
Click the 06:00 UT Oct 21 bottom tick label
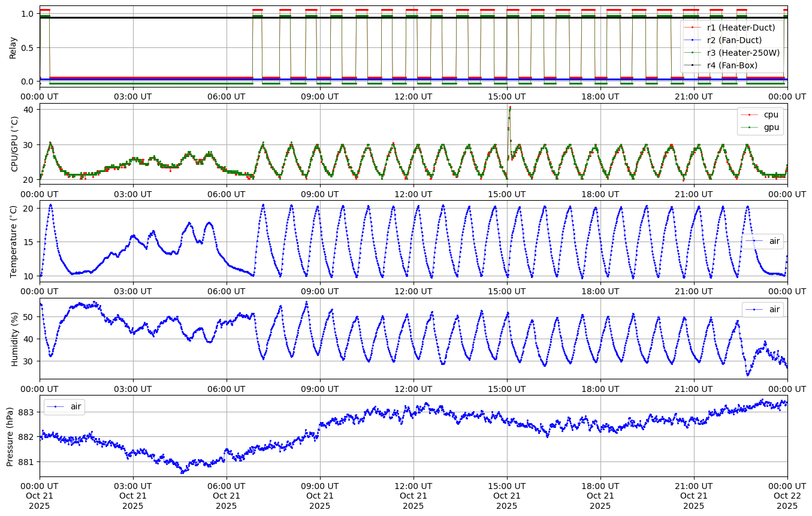[227, 495]
